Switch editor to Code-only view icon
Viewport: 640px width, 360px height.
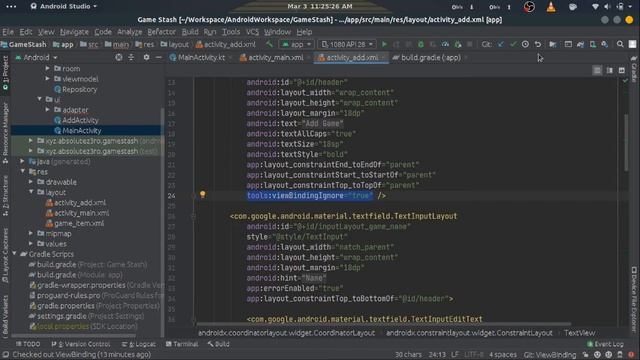(x=597, y=71)
